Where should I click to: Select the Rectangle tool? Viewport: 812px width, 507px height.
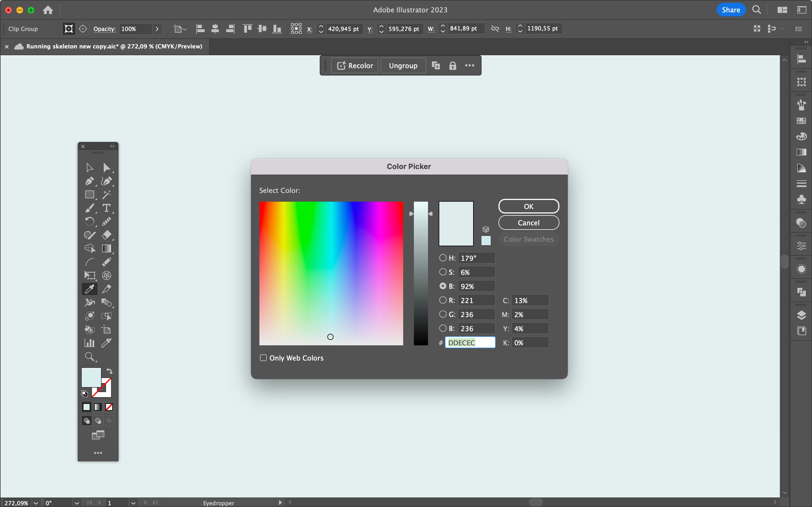89,194
